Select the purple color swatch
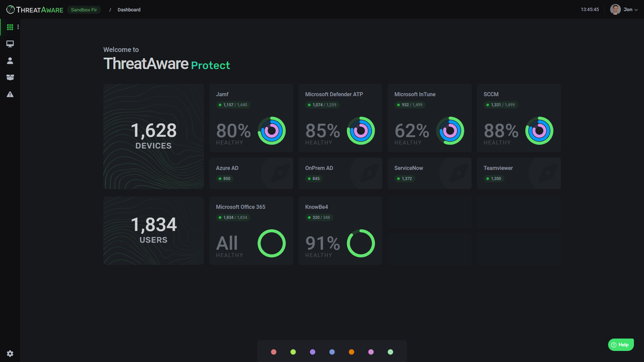This screenshot has height=362, width=644. pyautogui.click(x=312, y=352)
